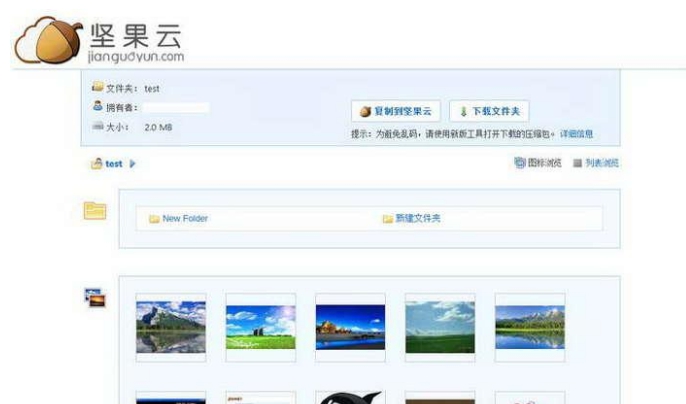Click the test breadcrumb link
The width and height of the screenshot is (686, 404).
(114, 164)
